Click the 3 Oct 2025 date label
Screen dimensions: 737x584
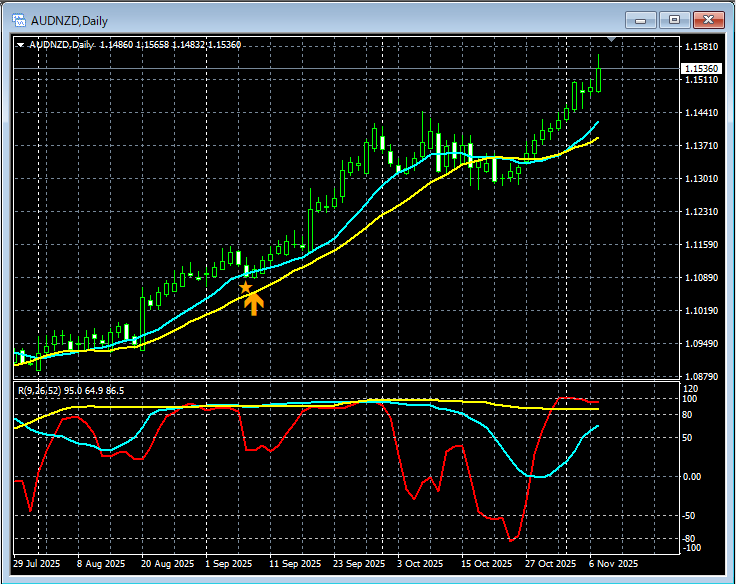tap(420, 563)
